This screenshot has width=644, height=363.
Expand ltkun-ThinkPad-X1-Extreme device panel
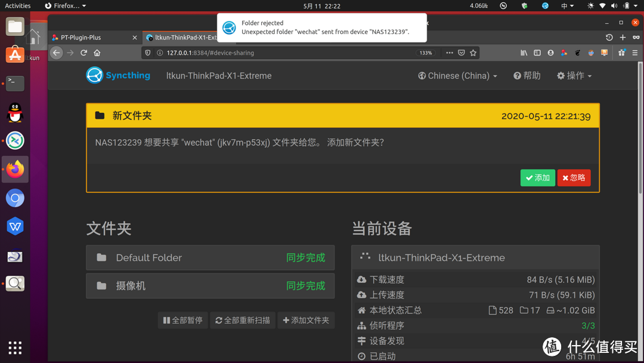[x=475, y=258]
